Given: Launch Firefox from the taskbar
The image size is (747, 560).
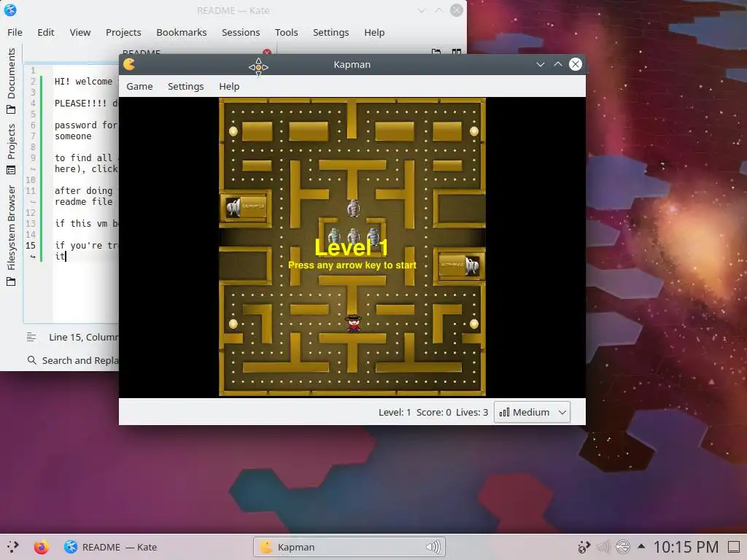Looking at the screenshot, I should pyautogui.click(x=42, y=547).
